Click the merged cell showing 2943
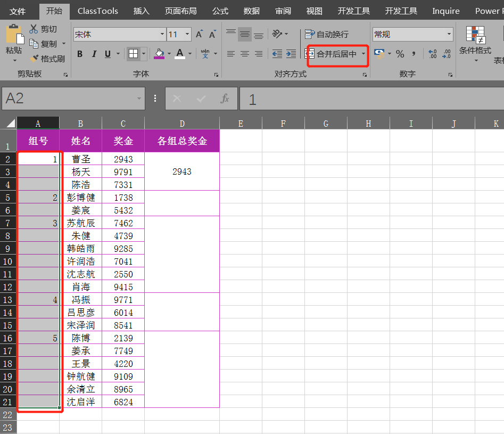 pos(182,171)
